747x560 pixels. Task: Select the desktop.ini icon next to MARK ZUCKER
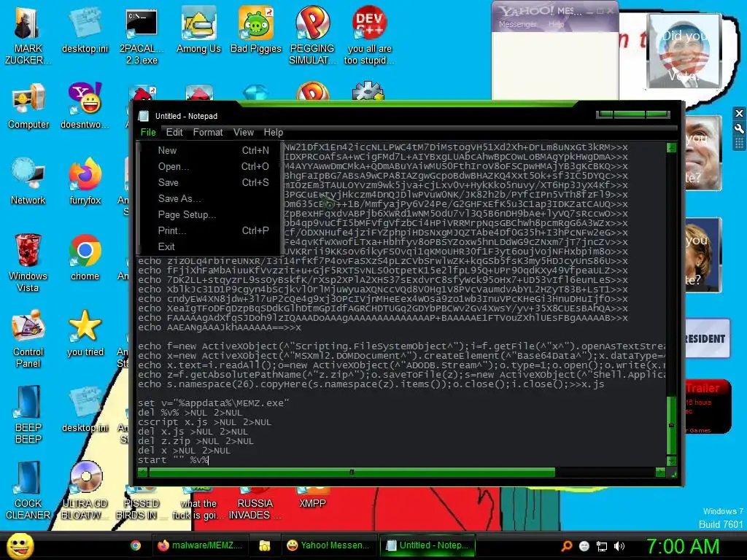(85, 29)
